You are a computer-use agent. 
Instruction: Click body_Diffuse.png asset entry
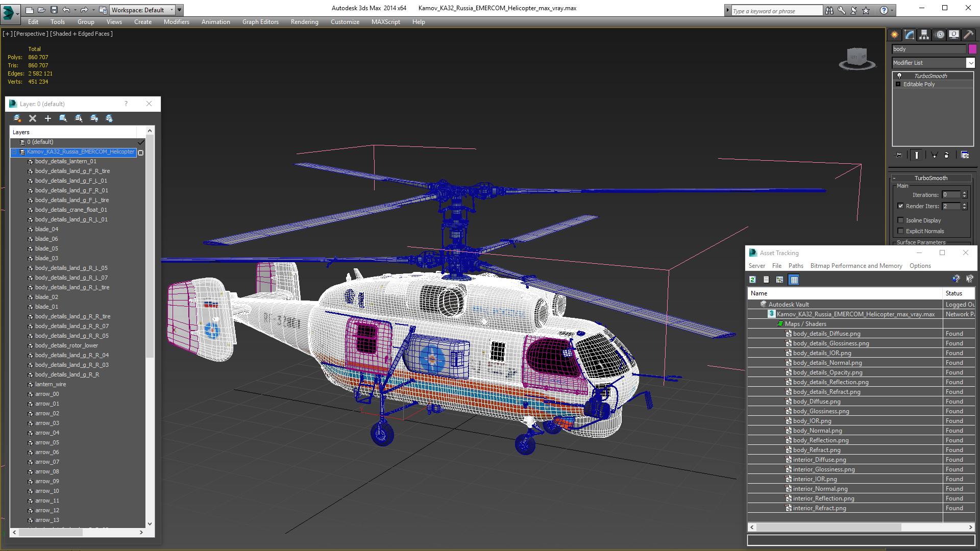(x=816, y=402)
